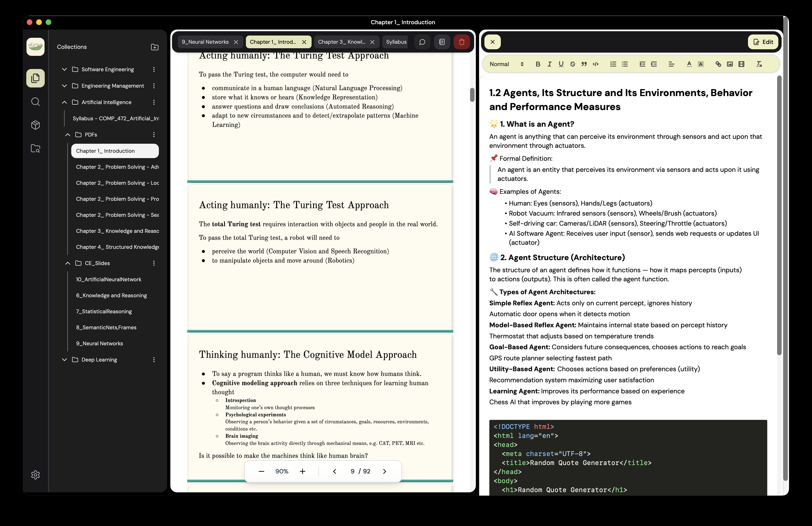Apply the code block formatting icon
The image size is (812, 526).
tap(596, 64)
